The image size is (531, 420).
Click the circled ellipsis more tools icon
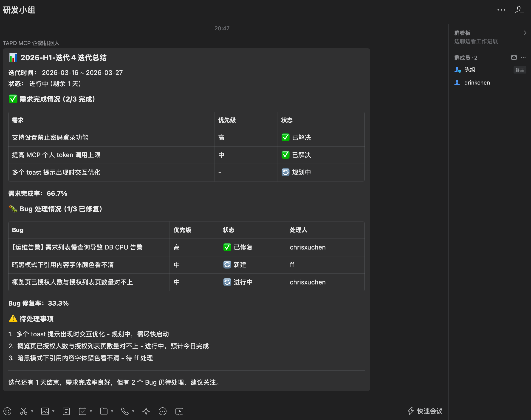tap(163, 411)
